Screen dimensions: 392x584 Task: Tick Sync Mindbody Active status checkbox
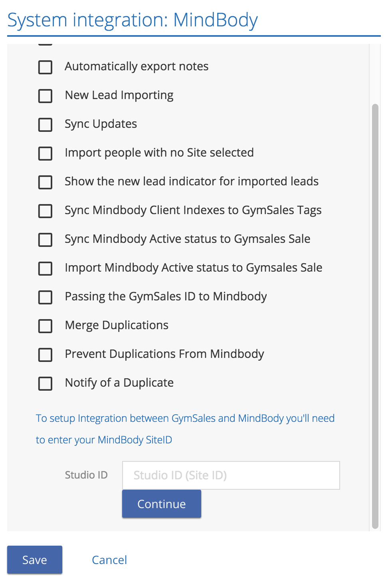pyautogui.click(x=45, y=240)
